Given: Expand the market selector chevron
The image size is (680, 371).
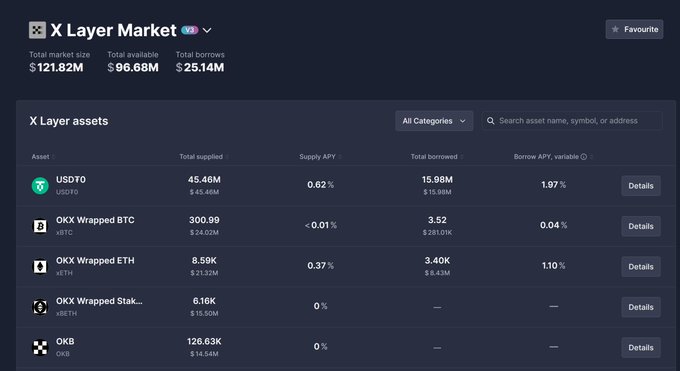Looking at the screenshot, I should (x=207, y=30).
